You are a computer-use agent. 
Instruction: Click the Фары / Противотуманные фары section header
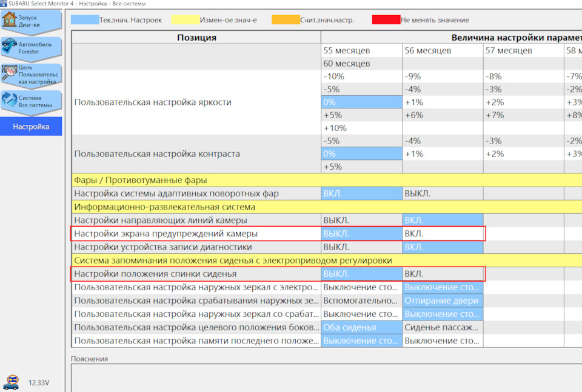327,180
